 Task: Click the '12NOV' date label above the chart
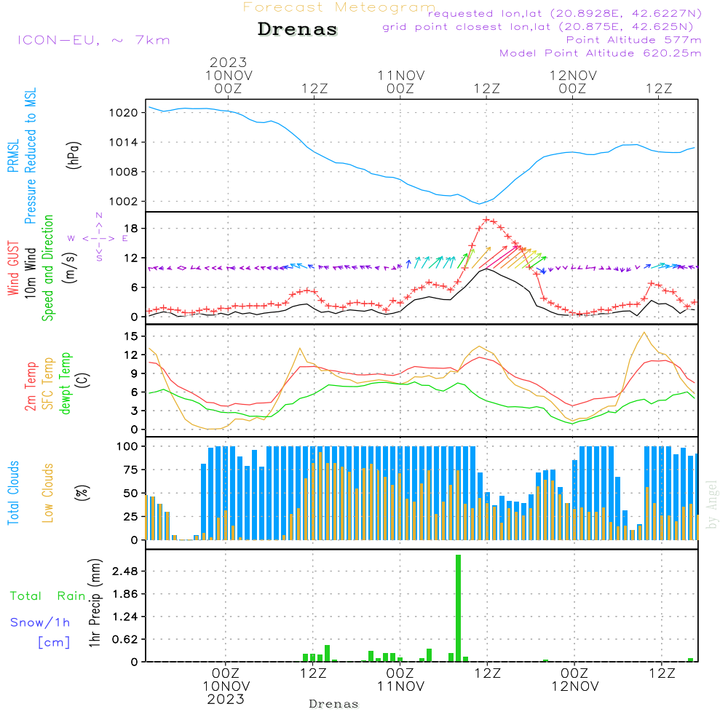(x=573, y=76)
